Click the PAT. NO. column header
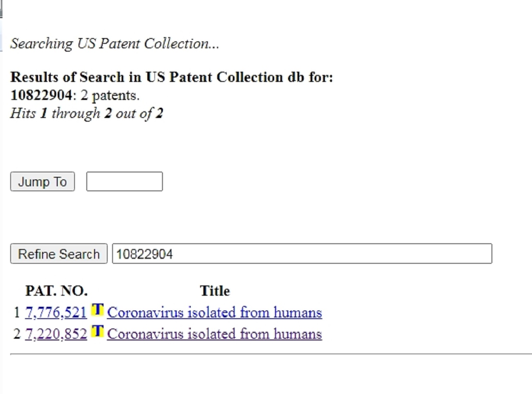Screen dimensions: 532x394 (x=56, y=291)
